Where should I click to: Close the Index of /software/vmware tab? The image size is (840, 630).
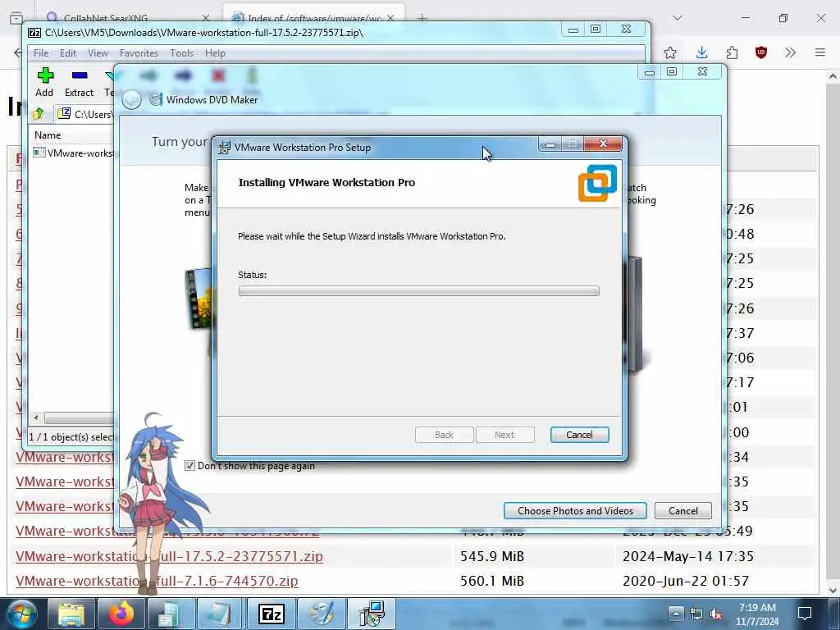pos(390,18)
